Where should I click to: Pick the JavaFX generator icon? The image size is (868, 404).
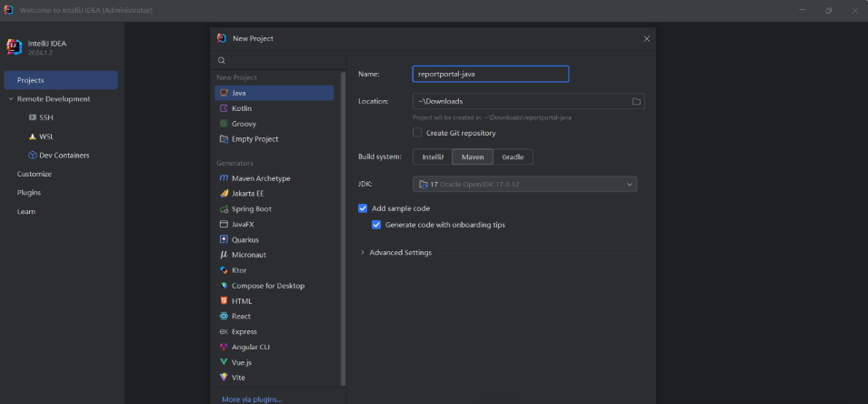coord(224,225)
